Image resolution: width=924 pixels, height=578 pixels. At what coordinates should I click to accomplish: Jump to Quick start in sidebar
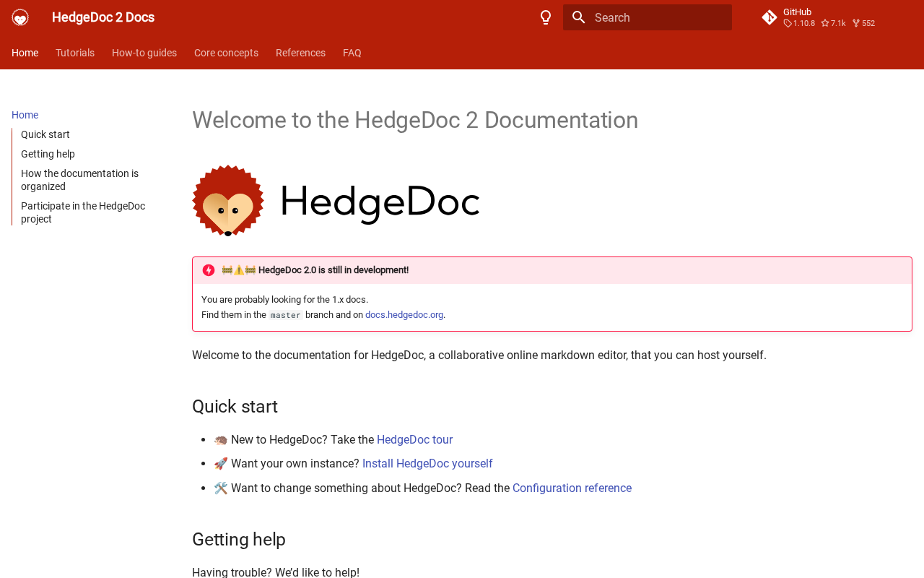[x=45, y=134]
